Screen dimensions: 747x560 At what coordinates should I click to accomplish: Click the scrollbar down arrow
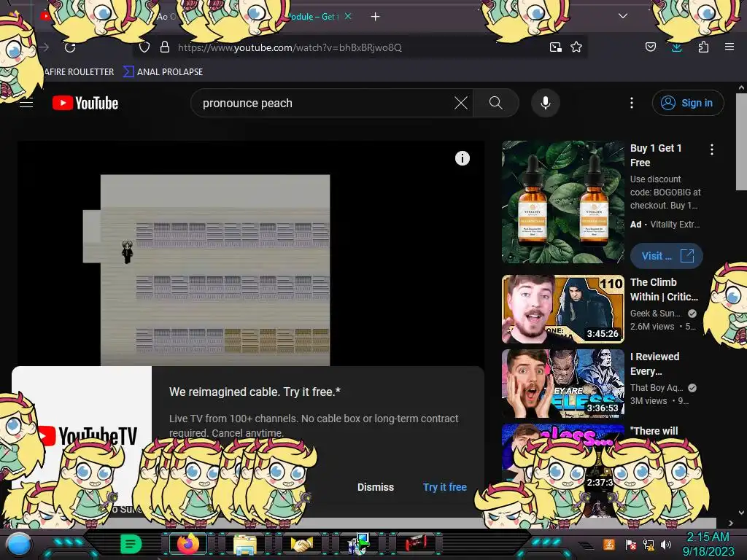click(x=741, y=513)
